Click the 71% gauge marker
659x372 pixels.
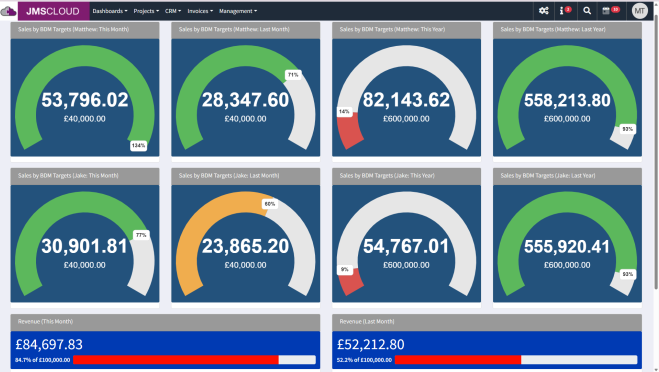tap(293, 75)
